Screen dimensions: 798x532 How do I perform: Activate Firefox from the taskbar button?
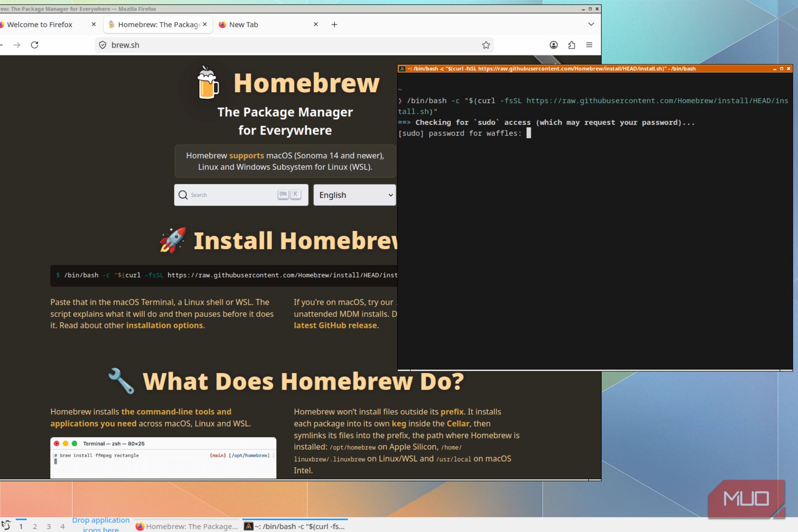(x=187, y=526)
